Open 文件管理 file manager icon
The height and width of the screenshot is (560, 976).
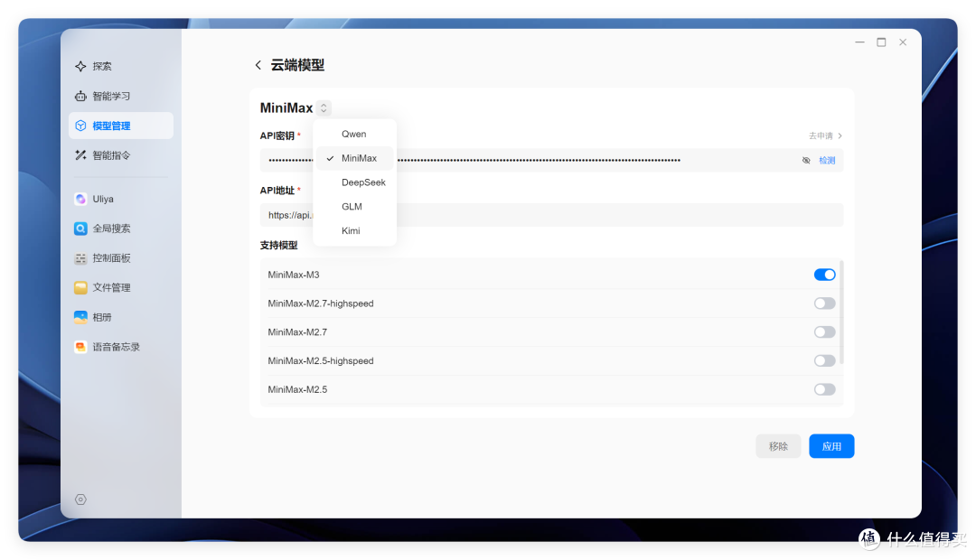click(x=80, y=287)
